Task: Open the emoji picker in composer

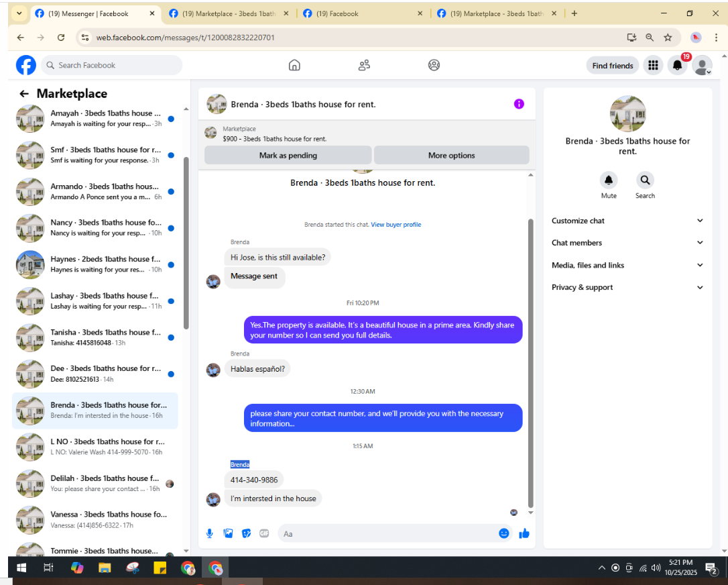Action: (503, 533)
